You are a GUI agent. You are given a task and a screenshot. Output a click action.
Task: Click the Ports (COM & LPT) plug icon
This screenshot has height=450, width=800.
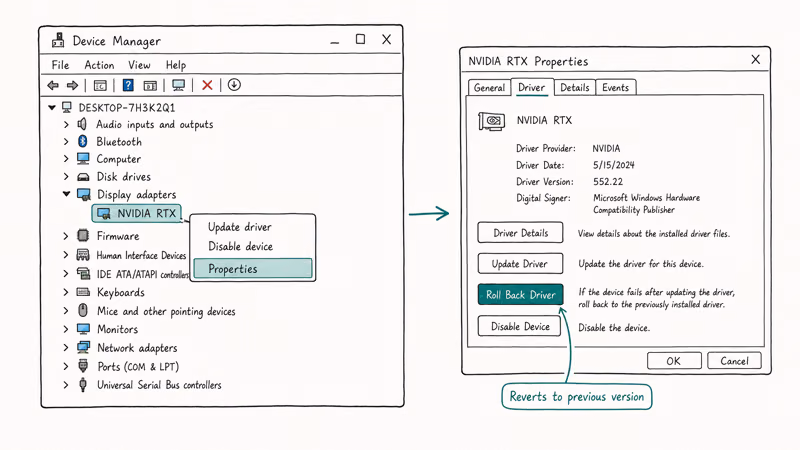83,366
